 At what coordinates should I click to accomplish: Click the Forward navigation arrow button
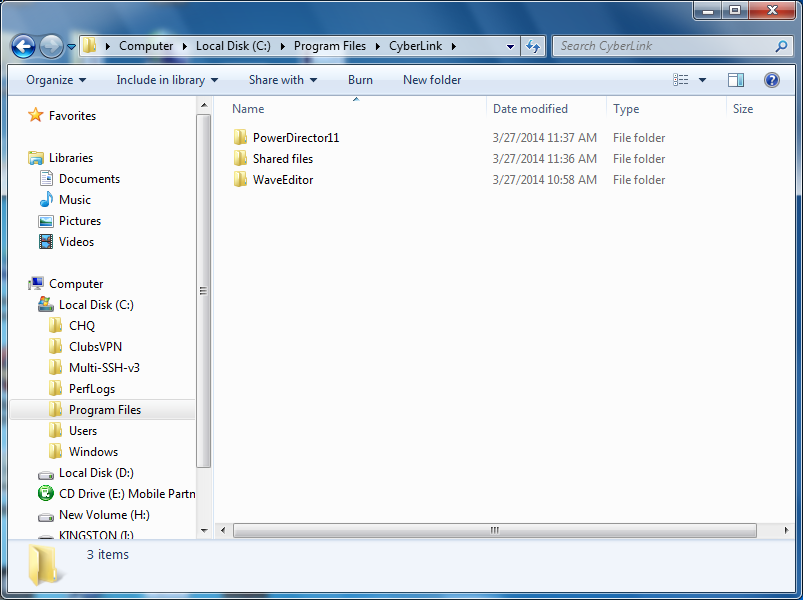click(x=51, y=47)
